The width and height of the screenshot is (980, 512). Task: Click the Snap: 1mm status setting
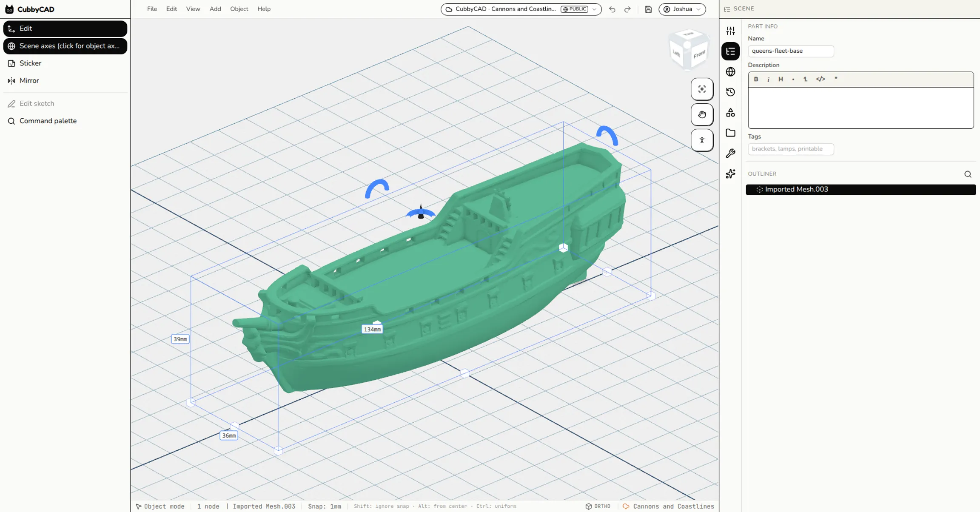(325, 506)
